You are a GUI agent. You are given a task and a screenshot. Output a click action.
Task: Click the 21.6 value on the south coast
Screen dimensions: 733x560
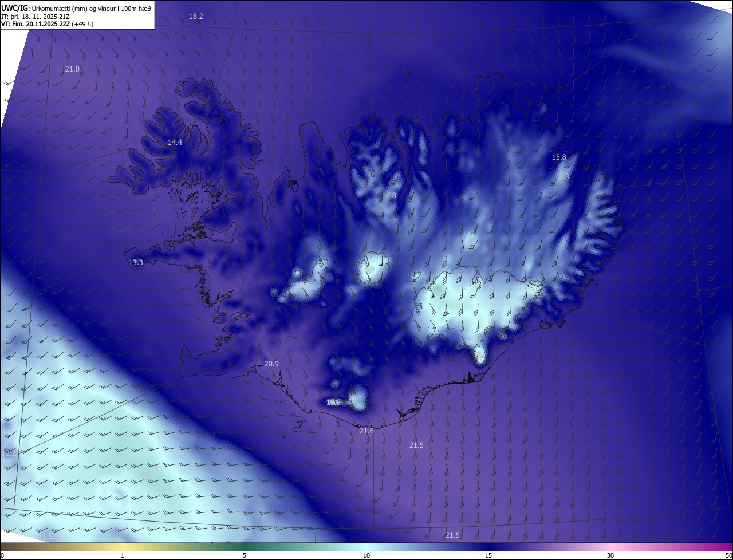click(x=366, y=431)
